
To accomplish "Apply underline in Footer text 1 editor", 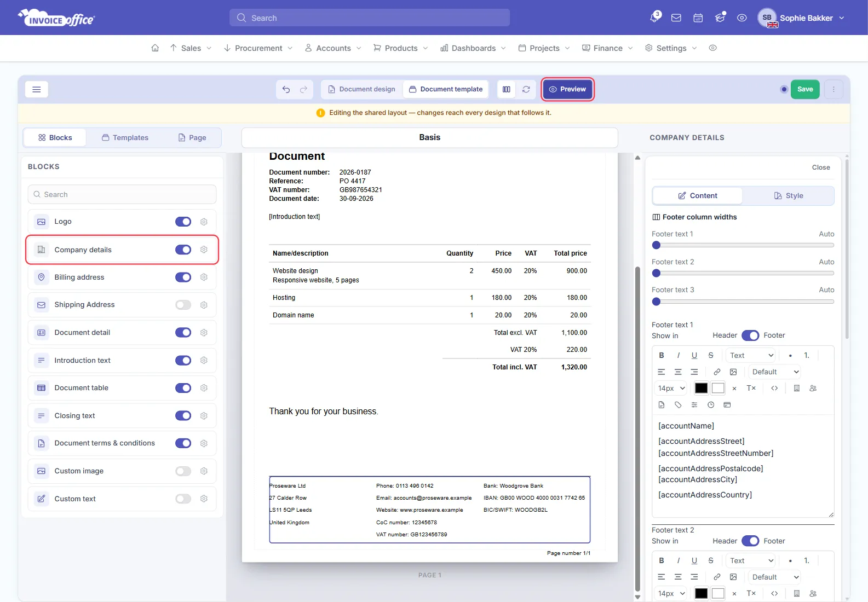I will pyautogui.click(x=694, y=355).
